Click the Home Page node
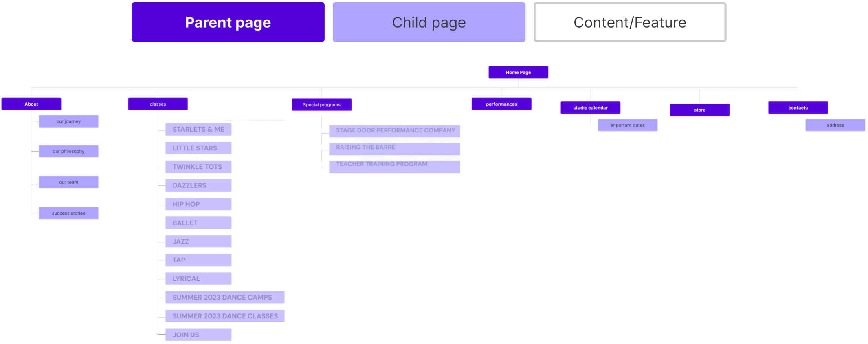The height and width of the screenshot is (344, 868). pyautogui.click(x=518, y=72)
